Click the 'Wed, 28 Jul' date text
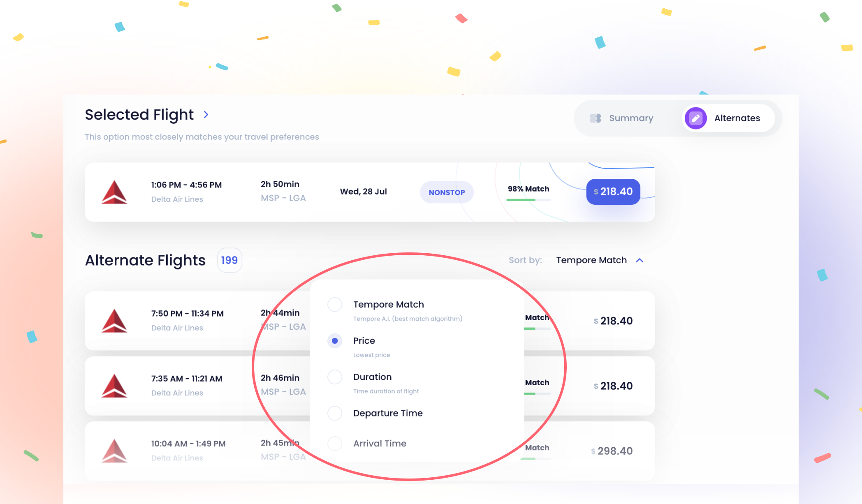The image size is (862, 504). point(364,192)
